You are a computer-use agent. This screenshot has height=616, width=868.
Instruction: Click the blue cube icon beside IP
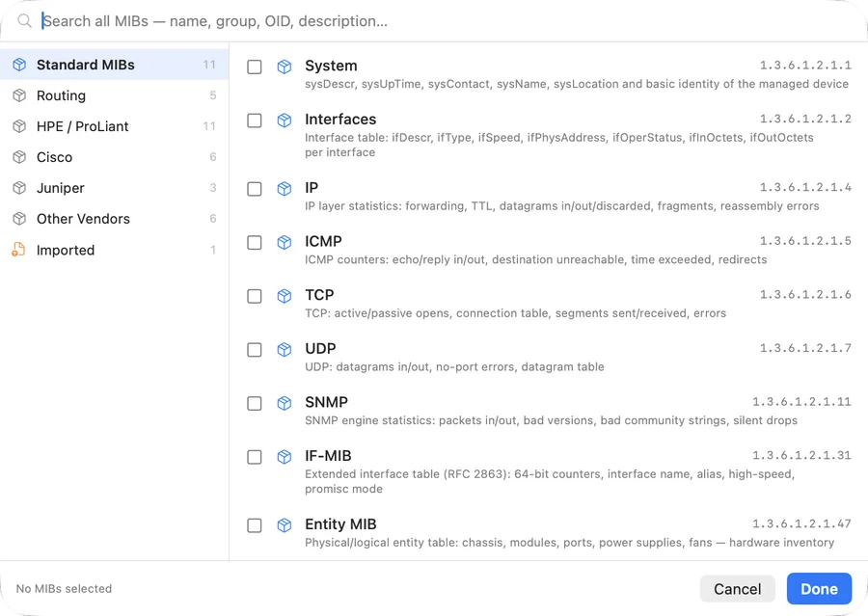[285, 189]
